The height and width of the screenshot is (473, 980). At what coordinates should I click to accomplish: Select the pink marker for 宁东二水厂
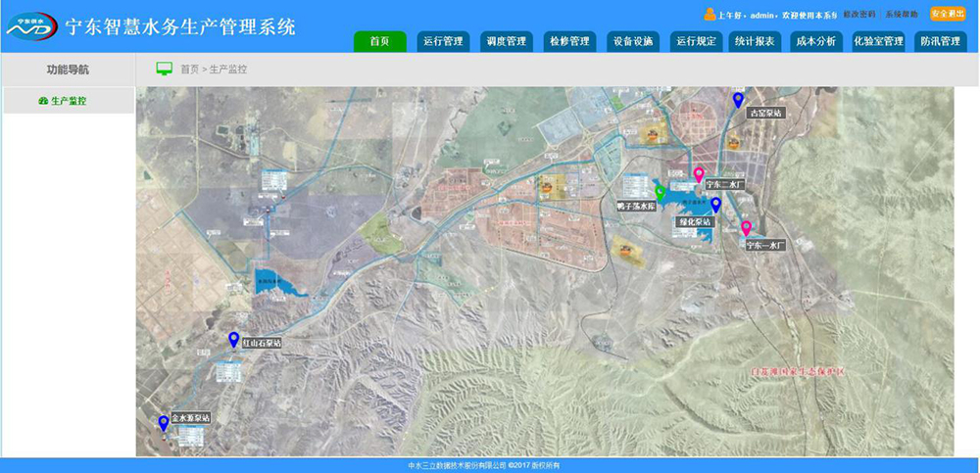click(699, 175)
